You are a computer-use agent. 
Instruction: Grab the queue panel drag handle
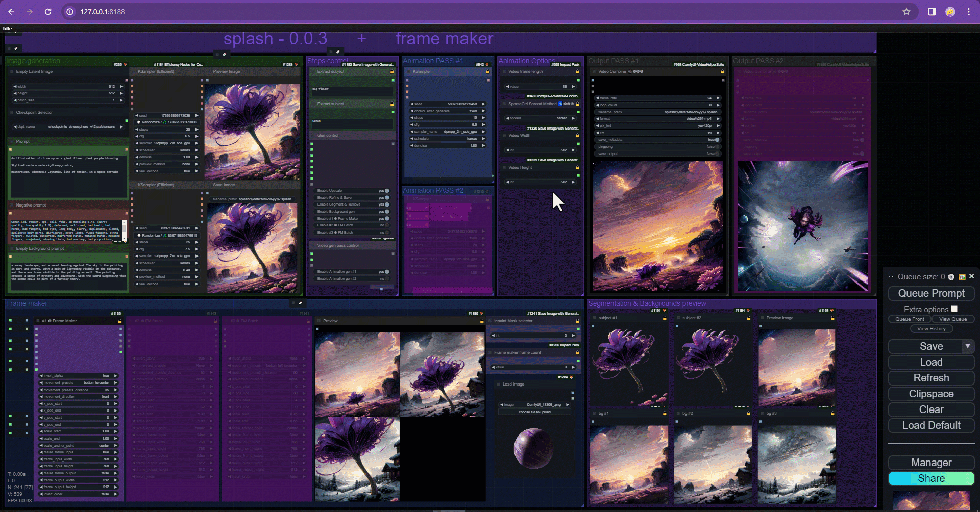click(891, 277)
